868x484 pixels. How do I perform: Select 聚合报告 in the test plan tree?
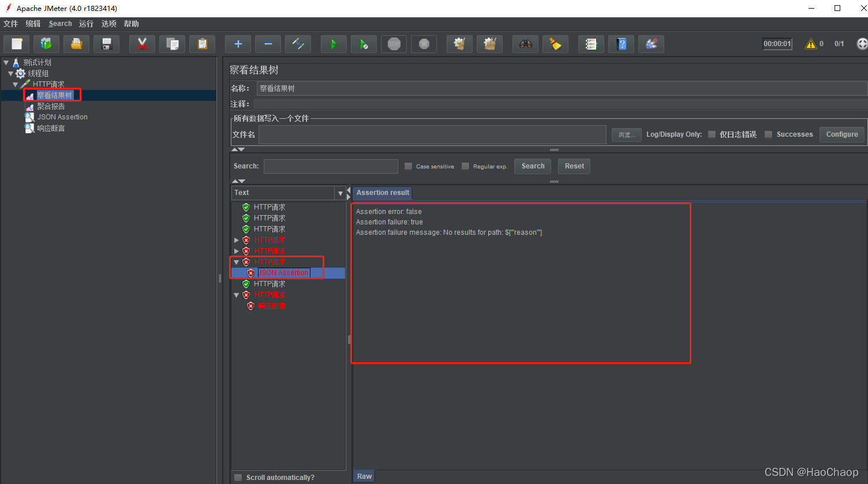51,106
